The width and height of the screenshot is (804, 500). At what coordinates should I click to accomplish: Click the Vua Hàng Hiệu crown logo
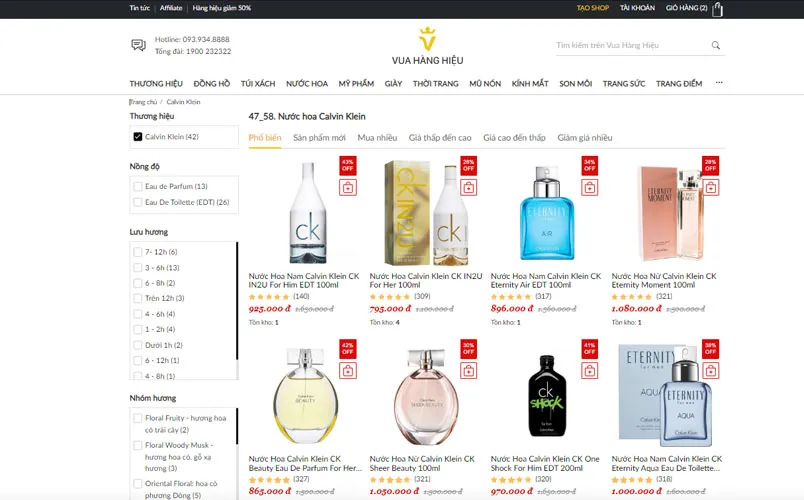coord(427,38)
